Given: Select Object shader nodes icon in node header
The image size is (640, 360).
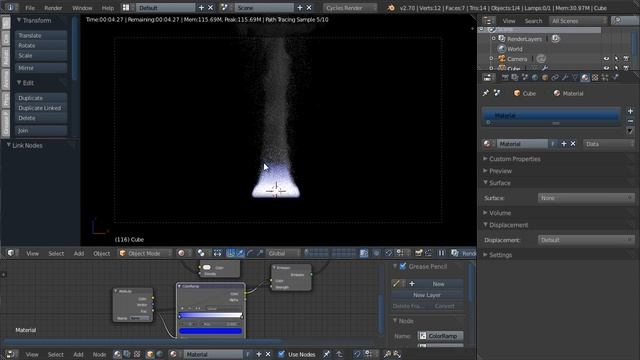Looking at the screenshot, I should [x=150, y=354].
